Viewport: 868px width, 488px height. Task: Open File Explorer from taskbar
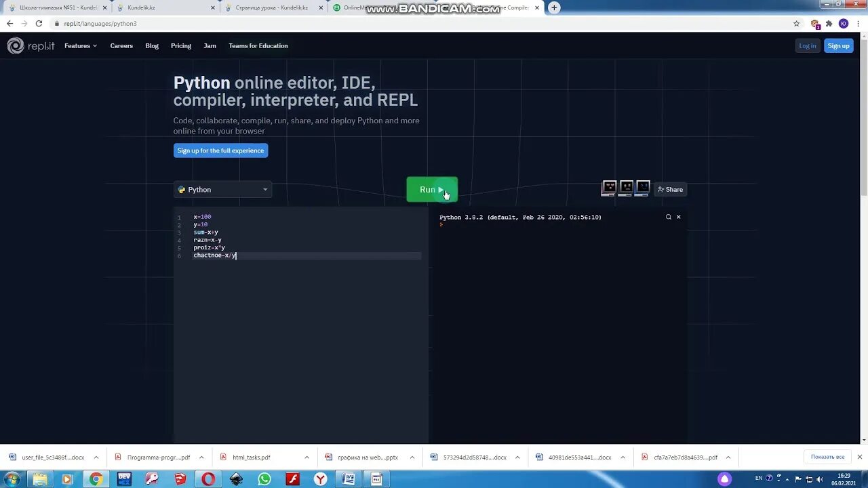point(40,479)
